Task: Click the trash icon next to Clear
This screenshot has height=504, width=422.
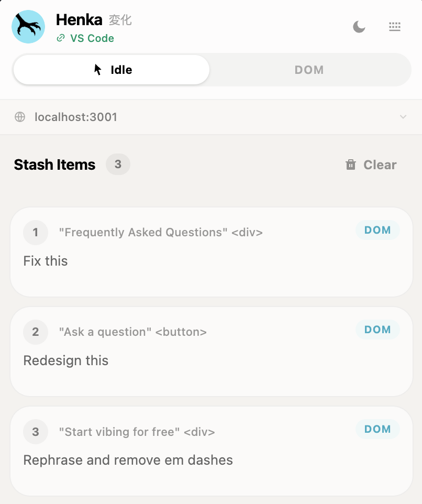Action: (350, 165)
